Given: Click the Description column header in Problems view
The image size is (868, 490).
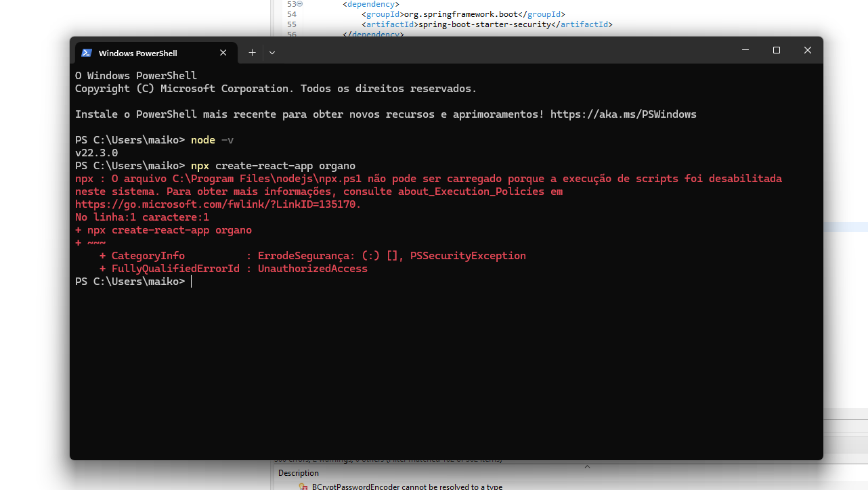Looking at the screenshot, I should 299,473.
